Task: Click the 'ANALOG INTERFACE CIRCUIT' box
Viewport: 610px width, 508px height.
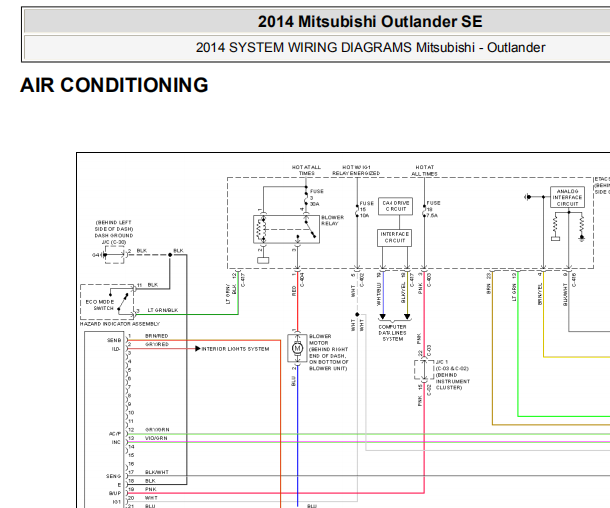Action: coord(567,198)
